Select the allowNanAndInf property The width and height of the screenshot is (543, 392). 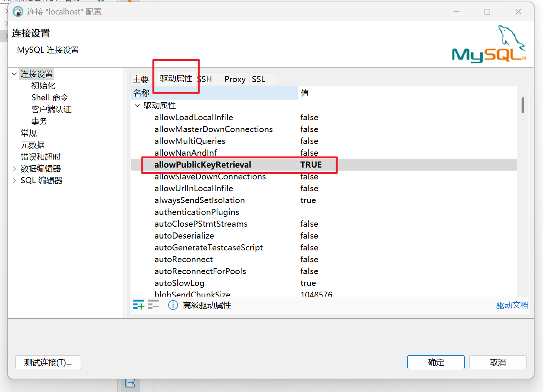185,153
